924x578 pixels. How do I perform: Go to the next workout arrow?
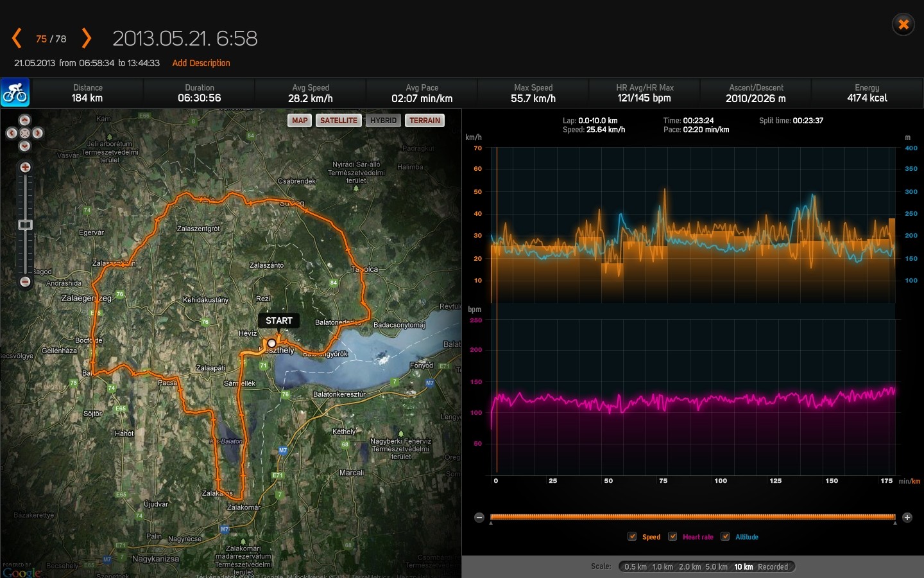tap(87, 39)
